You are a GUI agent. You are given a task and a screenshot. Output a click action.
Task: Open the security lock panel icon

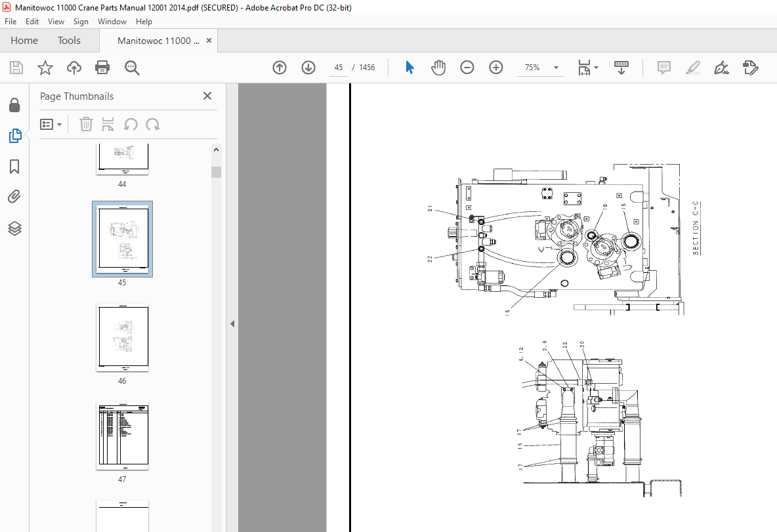point(15,105)
